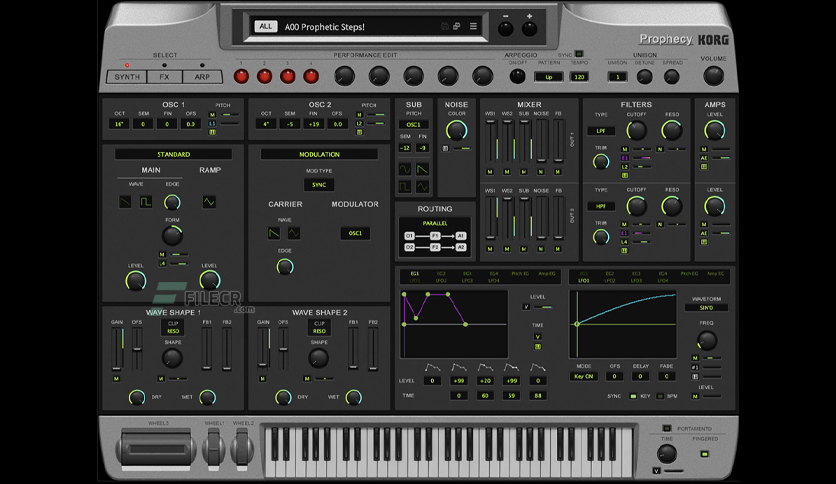This screenshot has height=484, width=836.
Task: Open MODULATOR OSC1 source selector
Action: coord(355,233)
